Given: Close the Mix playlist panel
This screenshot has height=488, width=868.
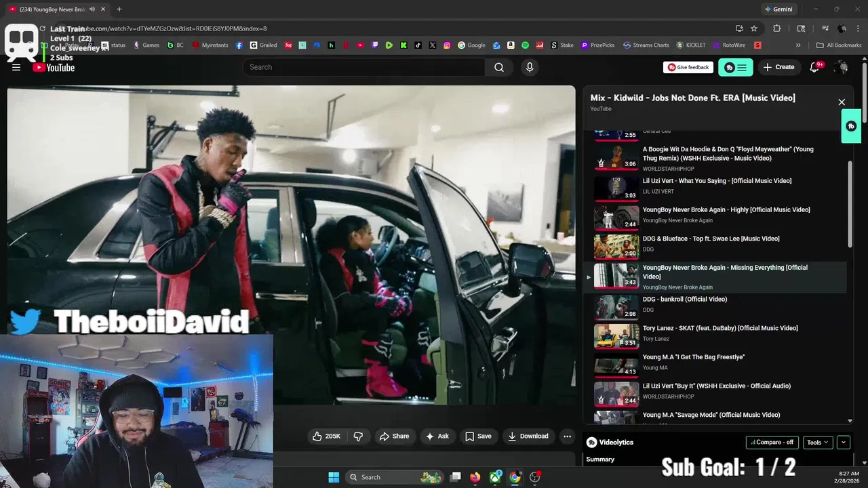Looking at the screenshot, I should (842, 102).
